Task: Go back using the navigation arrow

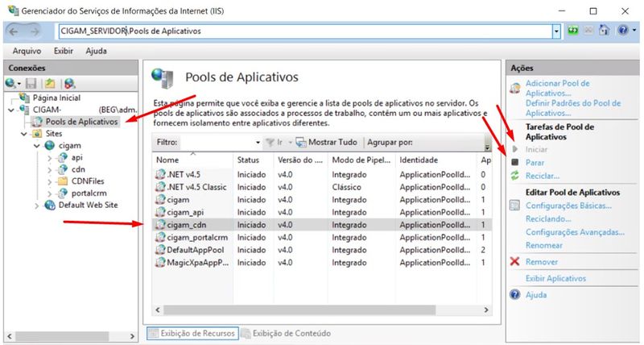Action: [14, 31]
